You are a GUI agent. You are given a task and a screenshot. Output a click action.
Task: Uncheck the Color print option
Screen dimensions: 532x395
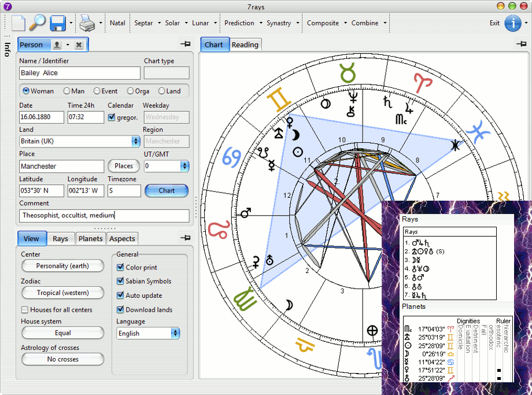(x=120, y=268)
